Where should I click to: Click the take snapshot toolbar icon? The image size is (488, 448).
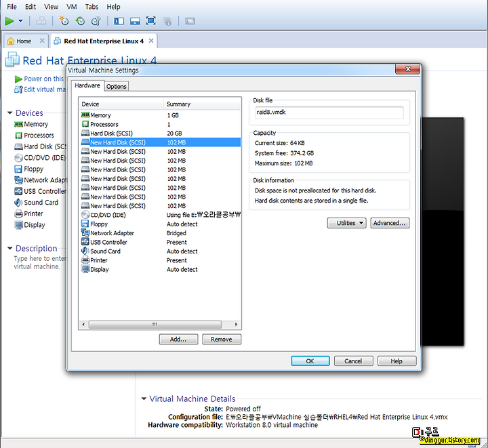[64, 21]
